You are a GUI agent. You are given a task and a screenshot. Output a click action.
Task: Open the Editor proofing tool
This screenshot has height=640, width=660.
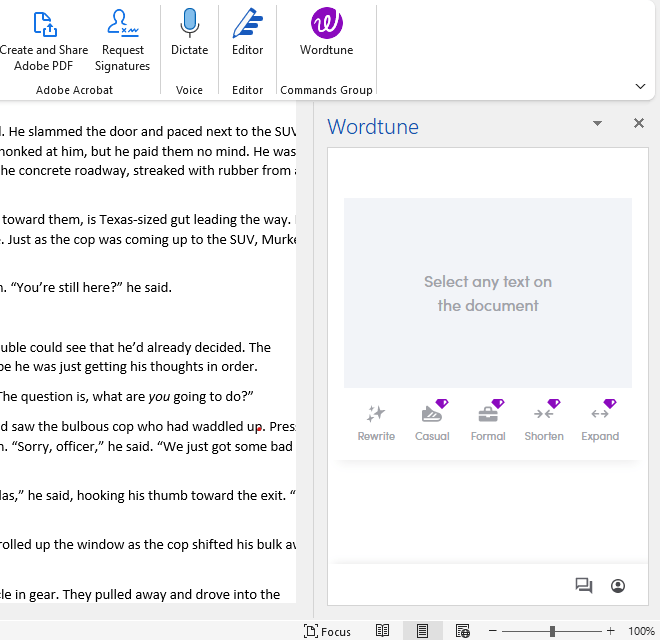tap(248, 33)
